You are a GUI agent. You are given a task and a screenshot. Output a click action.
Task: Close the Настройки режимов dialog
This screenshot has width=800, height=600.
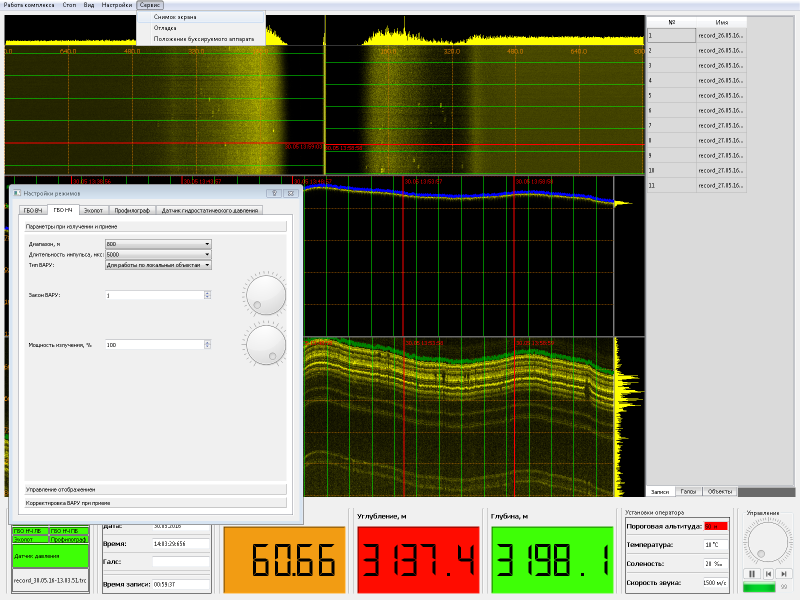291,193
